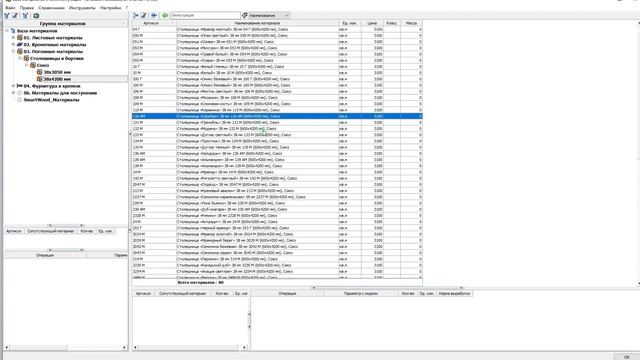Click the Класс column header

391,23
